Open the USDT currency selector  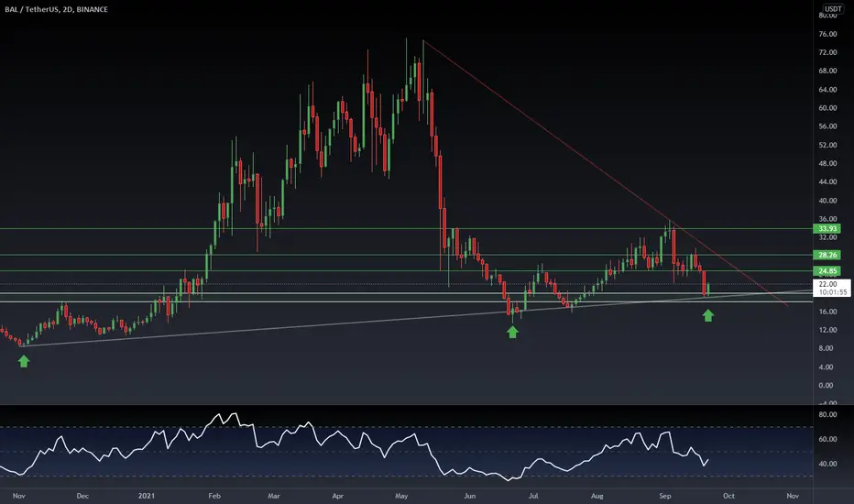click(833, 8)
